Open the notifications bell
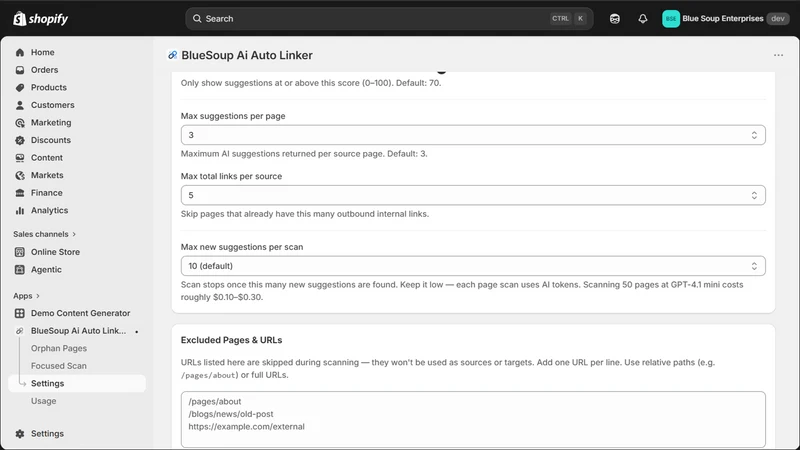Viewport: 800px width, 450px height. point(643,19)
